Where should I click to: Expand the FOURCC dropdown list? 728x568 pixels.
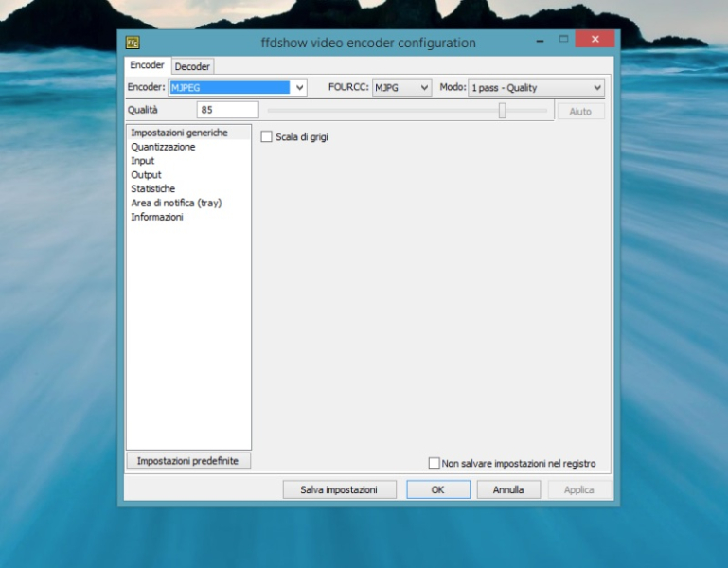point(423,88)
